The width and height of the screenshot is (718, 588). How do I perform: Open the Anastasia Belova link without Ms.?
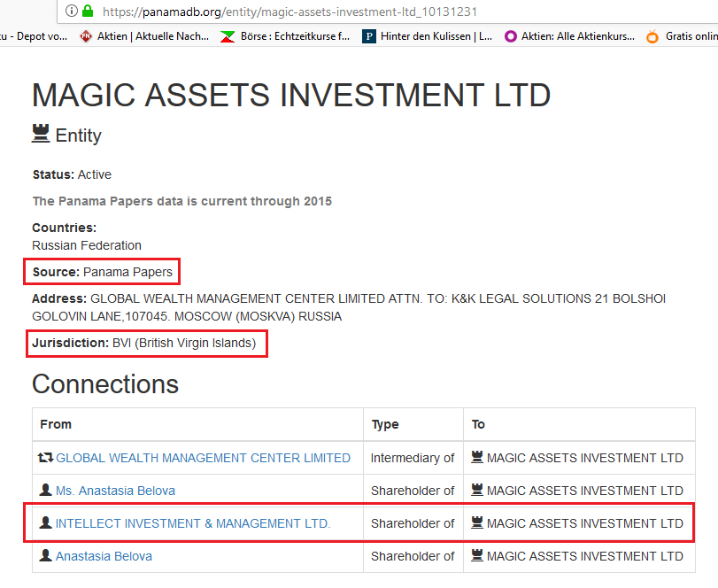(x=104, y=556)
